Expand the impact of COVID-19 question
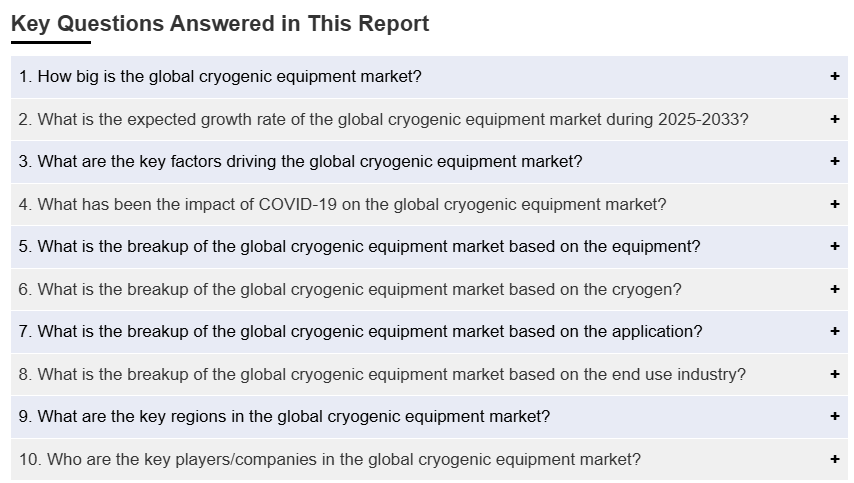 pos(342,205)
